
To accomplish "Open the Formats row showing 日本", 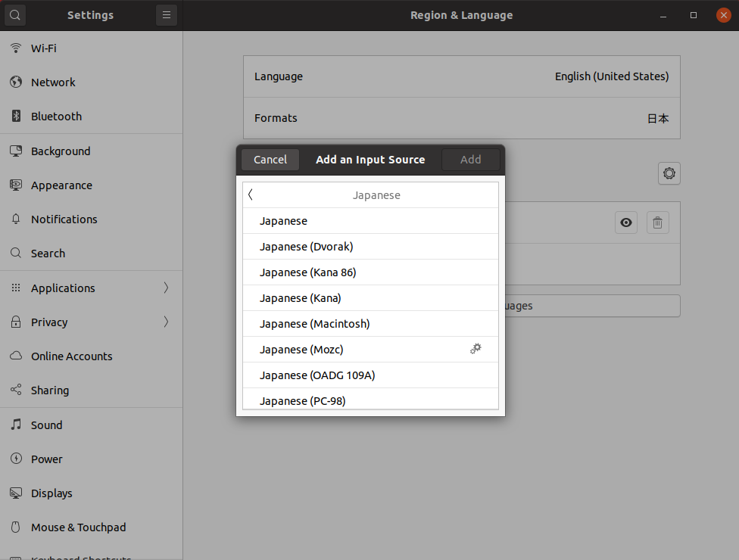I will 461,118.
